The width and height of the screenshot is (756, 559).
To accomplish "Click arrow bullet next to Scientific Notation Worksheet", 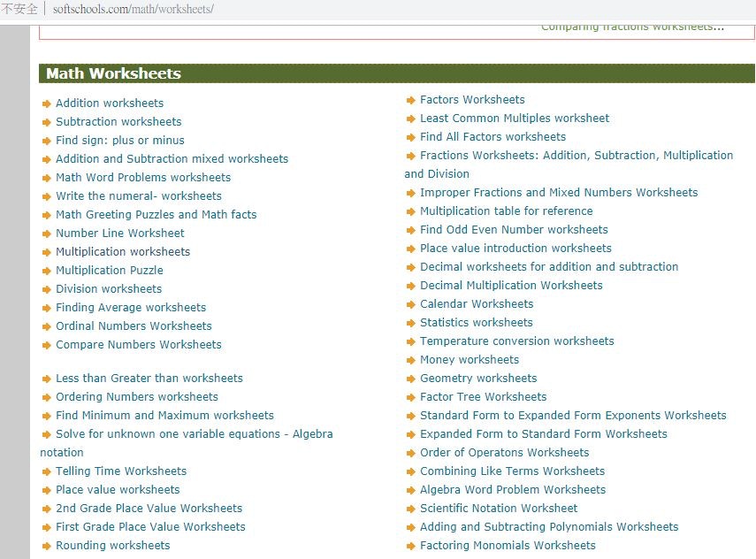I will coord(411,509).
